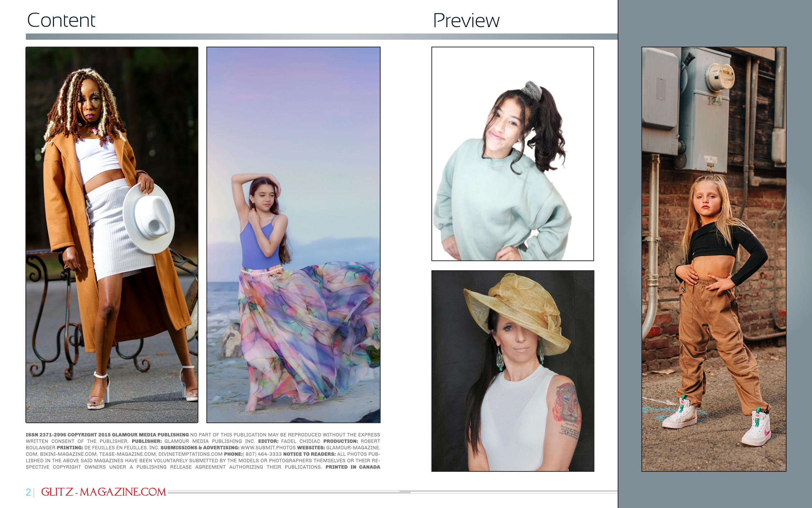The width and height of the screenshot is (812, 508).
Task: Click the 'Content' heading
Action: (61, 20)
